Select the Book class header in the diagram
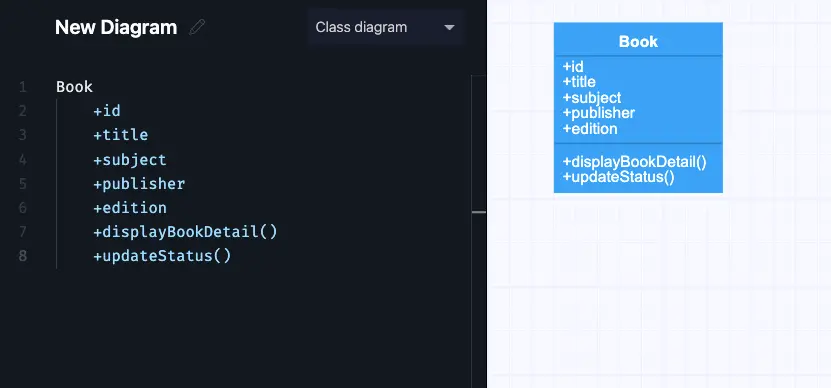 pyautogui.click(x=638, y=40)
